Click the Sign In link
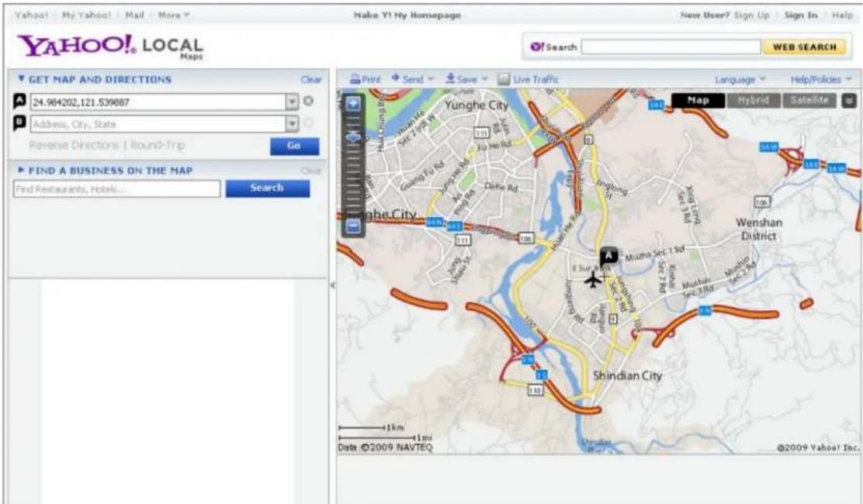This screenshot has width=863, height=504. [x=801, y=16]
